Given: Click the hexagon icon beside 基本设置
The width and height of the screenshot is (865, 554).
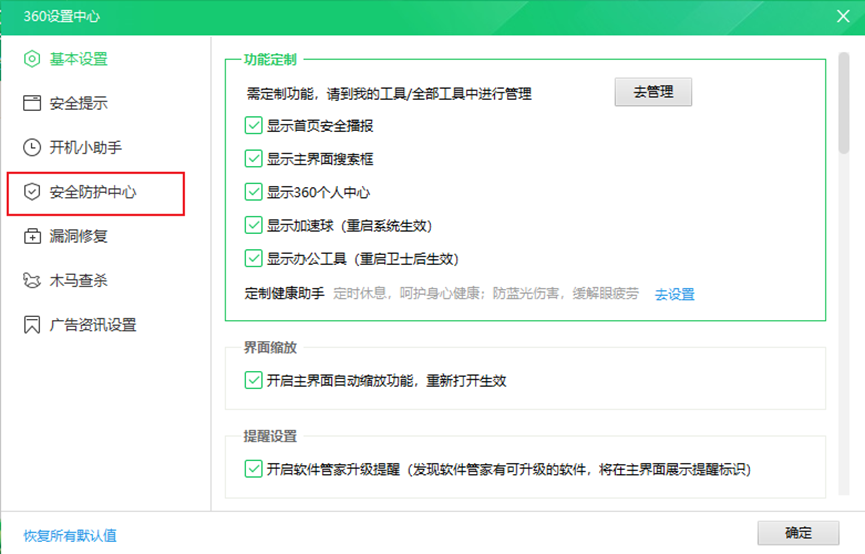Looking at the screenshot, I should pyautogui.click(x=32, y=59).
